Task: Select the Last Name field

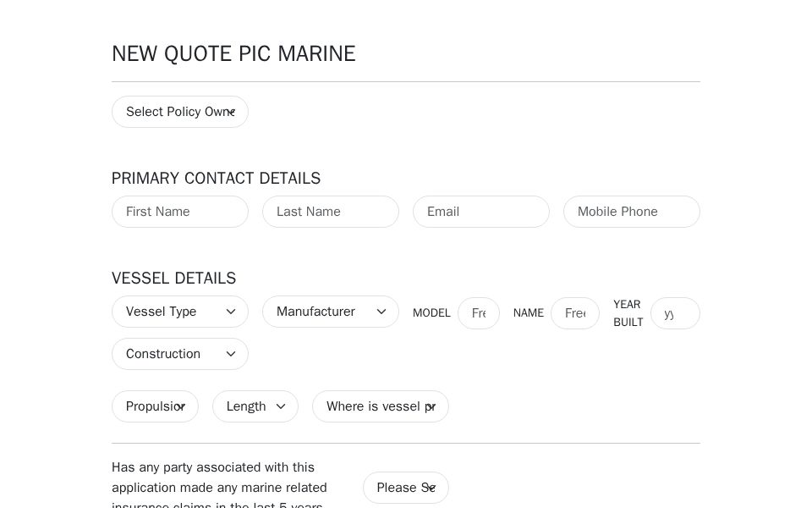Action: (x=331, y=212)
